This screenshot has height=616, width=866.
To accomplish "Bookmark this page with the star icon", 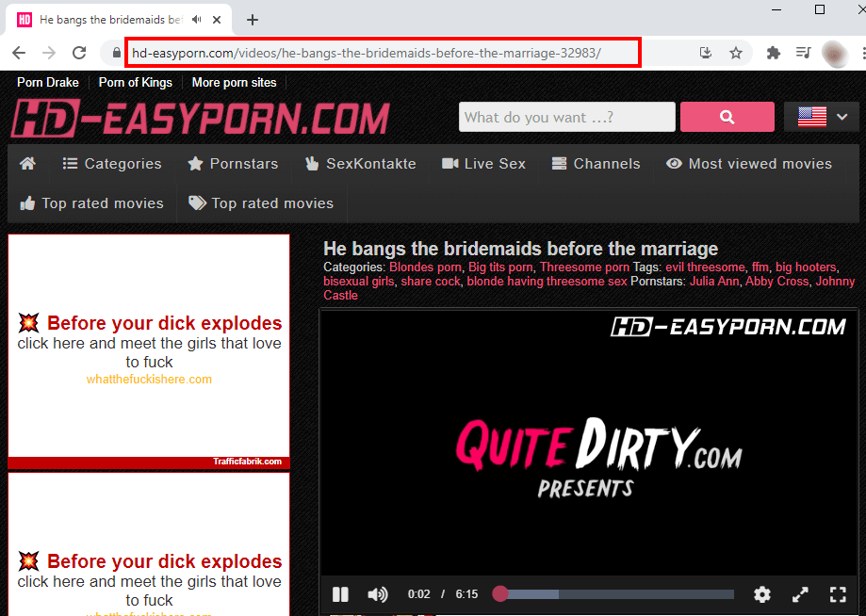I will pos(736,53).
